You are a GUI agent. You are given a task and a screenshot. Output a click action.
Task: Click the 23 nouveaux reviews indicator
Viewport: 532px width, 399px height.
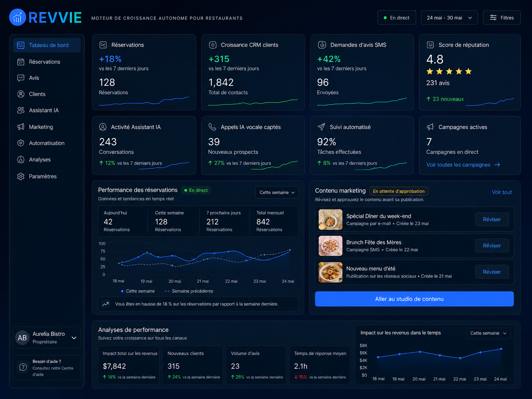pyautogui.click(x=445, y=99)
